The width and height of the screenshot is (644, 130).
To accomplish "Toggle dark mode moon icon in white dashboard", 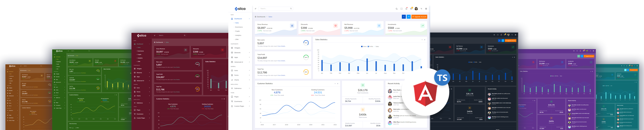I will [397, 9].
